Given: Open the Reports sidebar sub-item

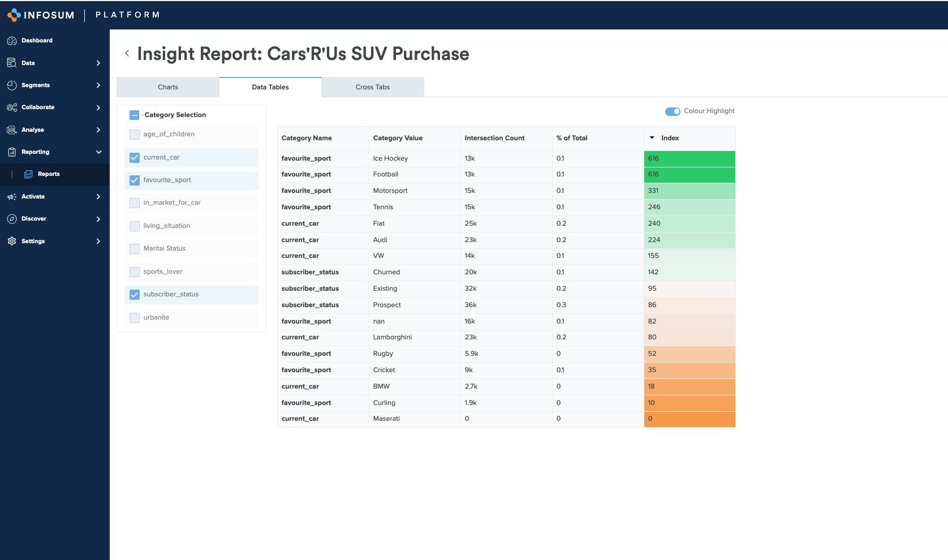Looking at the screenshot, I should 49,174.
